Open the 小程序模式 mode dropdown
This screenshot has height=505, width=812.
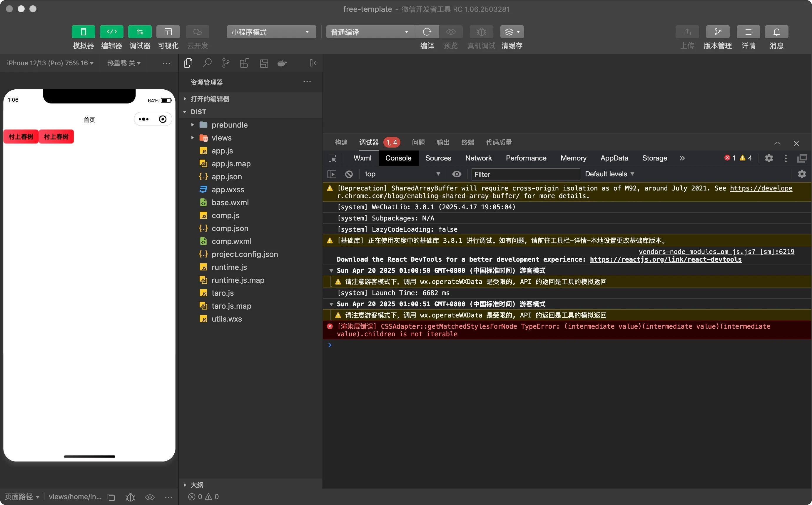pos(271,32)
